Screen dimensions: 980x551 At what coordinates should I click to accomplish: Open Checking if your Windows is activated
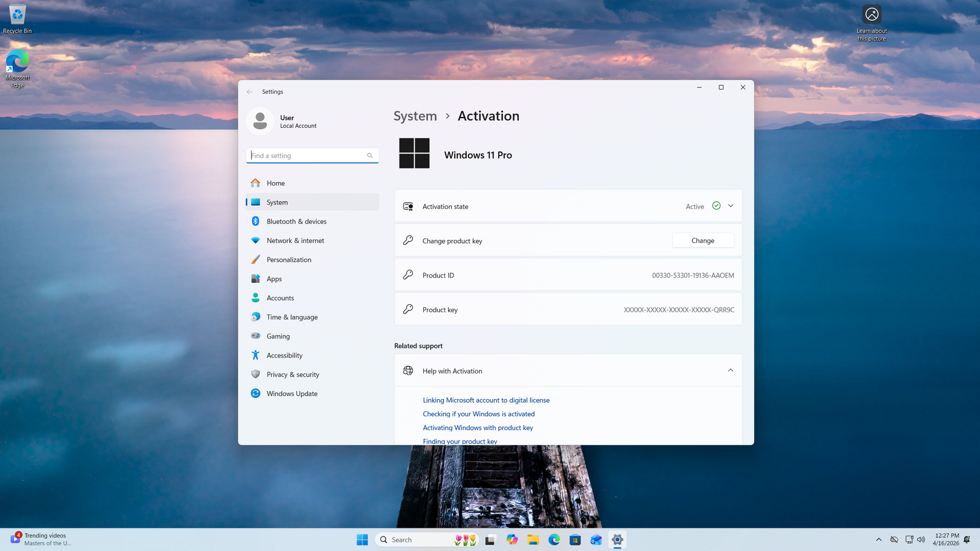tap(478, 414)
